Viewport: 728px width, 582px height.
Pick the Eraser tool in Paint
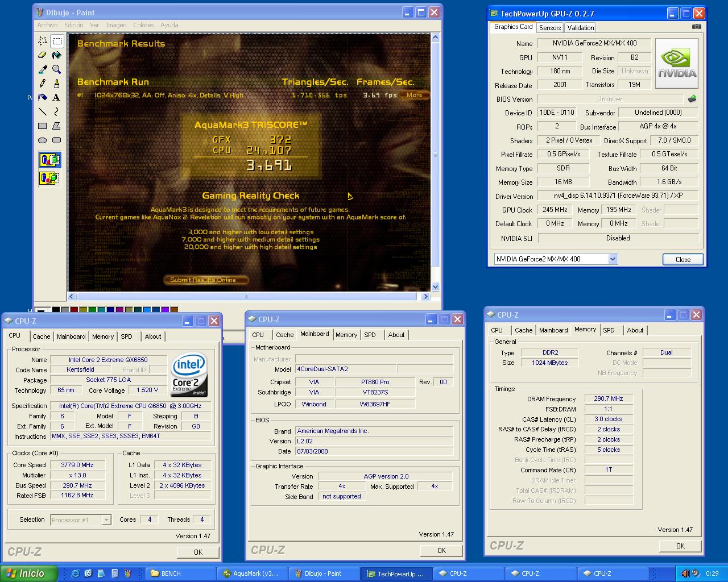click(x=43, y=55)
